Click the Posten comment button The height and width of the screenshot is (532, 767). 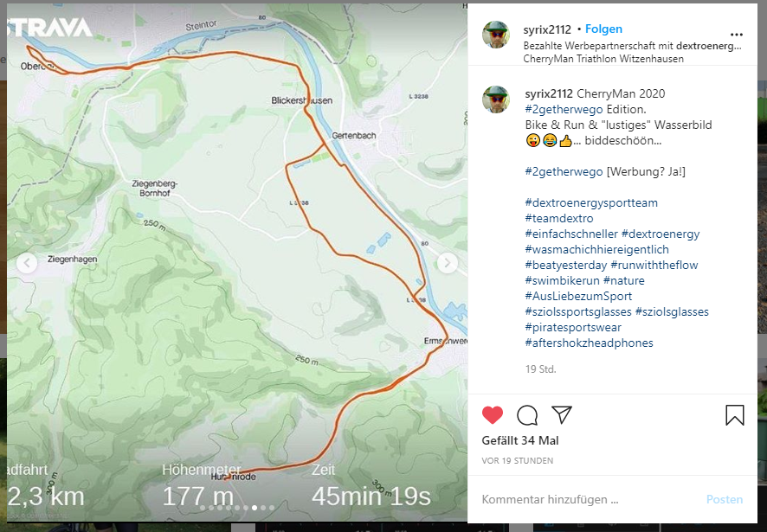725,499
